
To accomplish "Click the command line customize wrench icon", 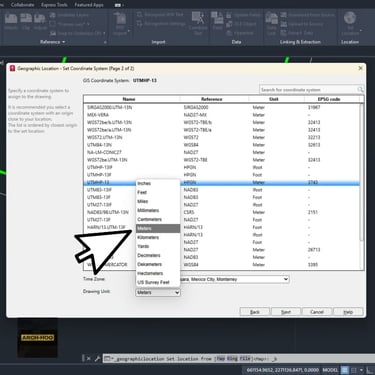I will coord(97,359).
